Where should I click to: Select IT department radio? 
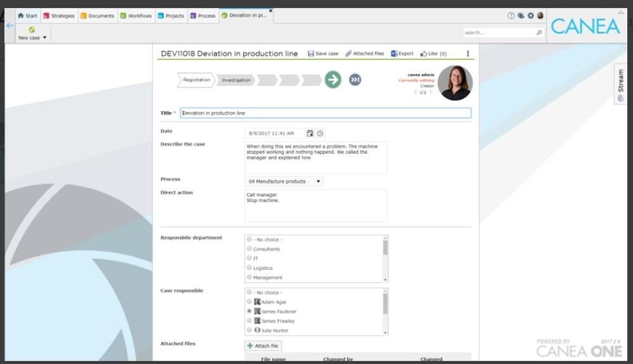[249, 258]
